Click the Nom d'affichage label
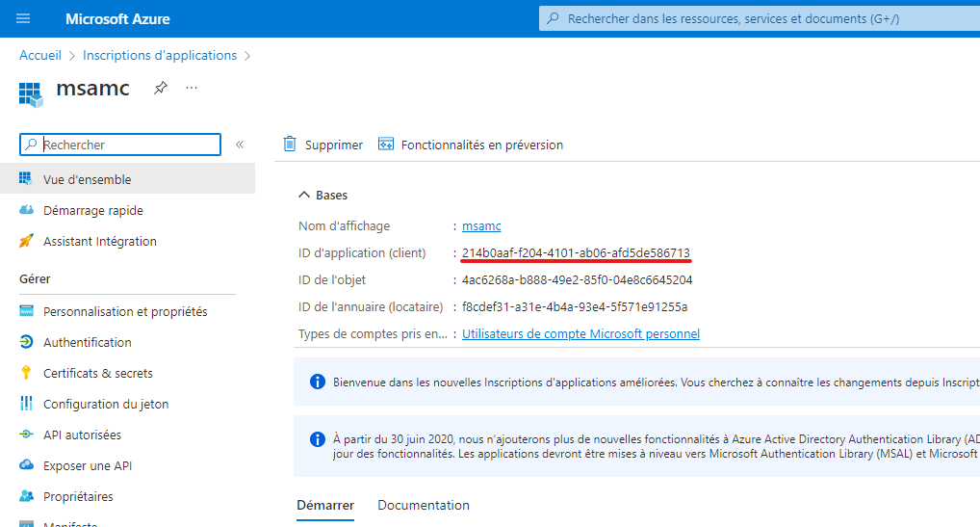 [344, 225]
